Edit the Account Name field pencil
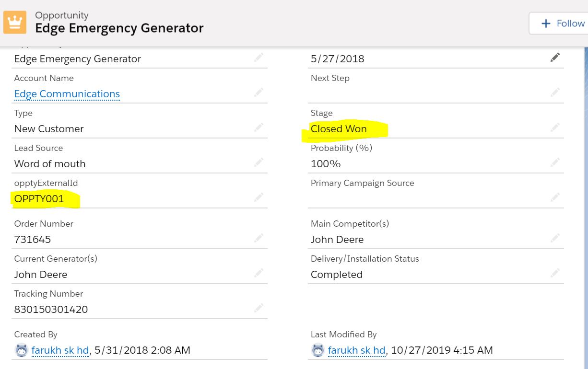Screen dimensions: 588x369 (x=259, y=92)
